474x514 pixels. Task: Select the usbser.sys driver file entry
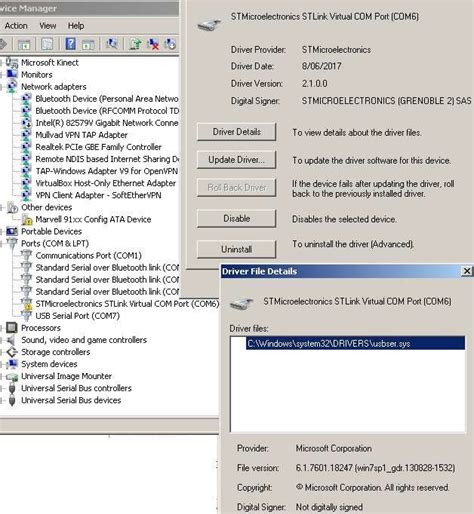355,343
